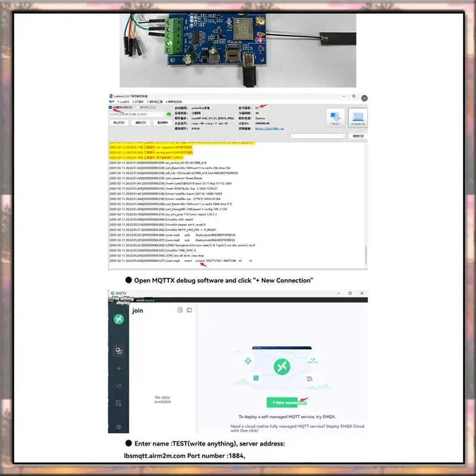476x476 pixels.
Task: Click the "join" heading in MQTTX
Action: [x=137, y=310]
